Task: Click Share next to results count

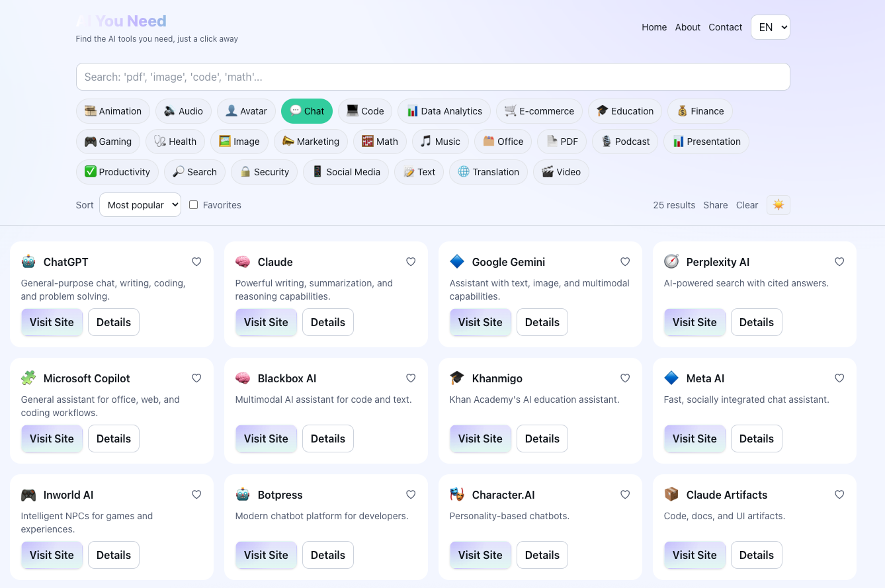Action: [x=716, y=205]
